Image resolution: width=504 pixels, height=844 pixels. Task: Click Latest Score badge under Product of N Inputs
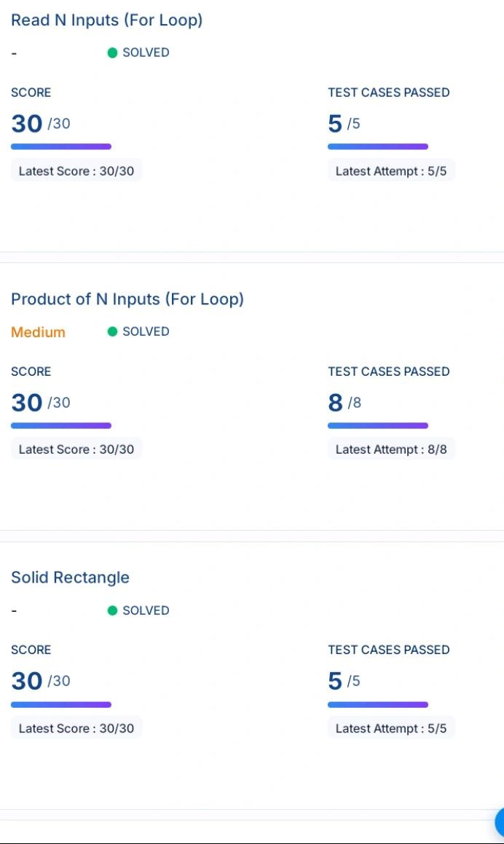coord(76,449)
